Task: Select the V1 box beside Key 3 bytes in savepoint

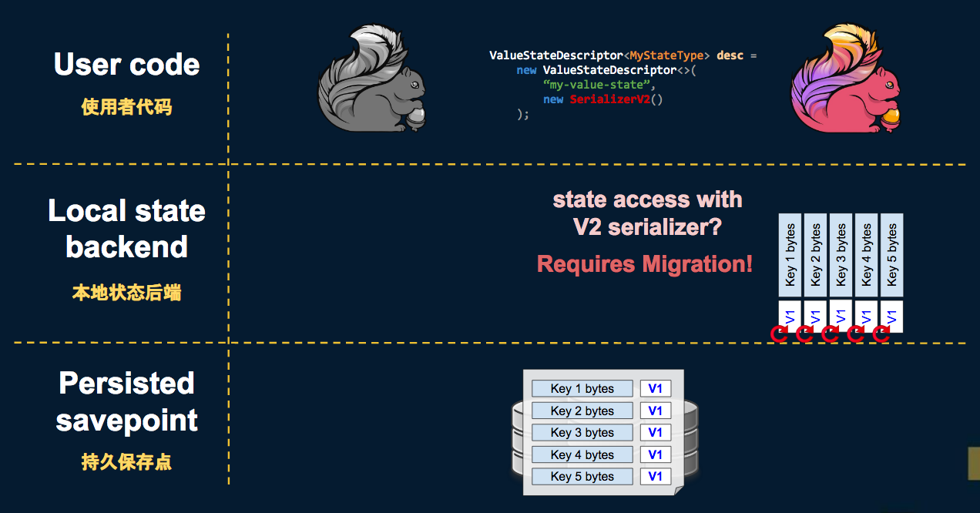Action: tap(655, 433)
